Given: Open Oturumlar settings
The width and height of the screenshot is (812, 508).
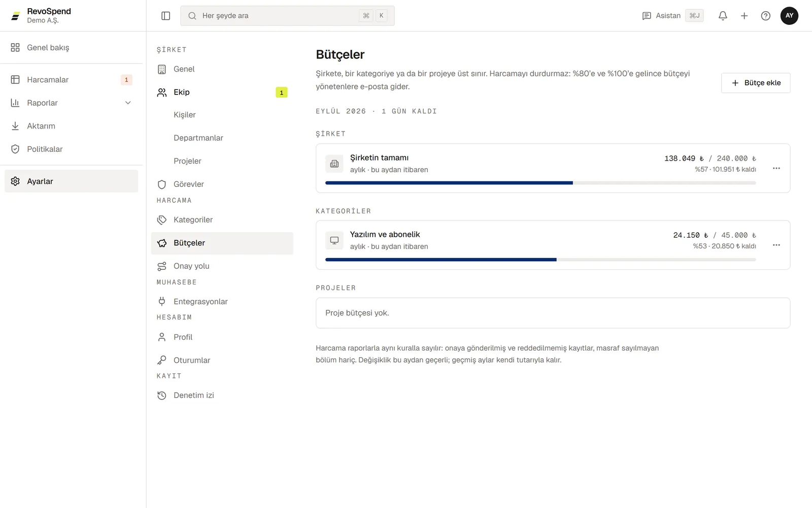Looking at the screenshot, I should pyautogui.click(x=222, y=360).
